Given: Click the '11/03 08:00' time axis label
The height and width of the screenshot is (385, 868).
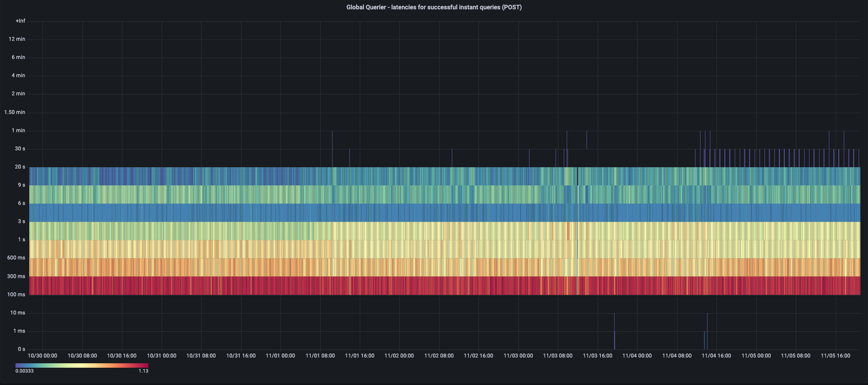Looking at the screenshot, I should (x=558, y=356).
